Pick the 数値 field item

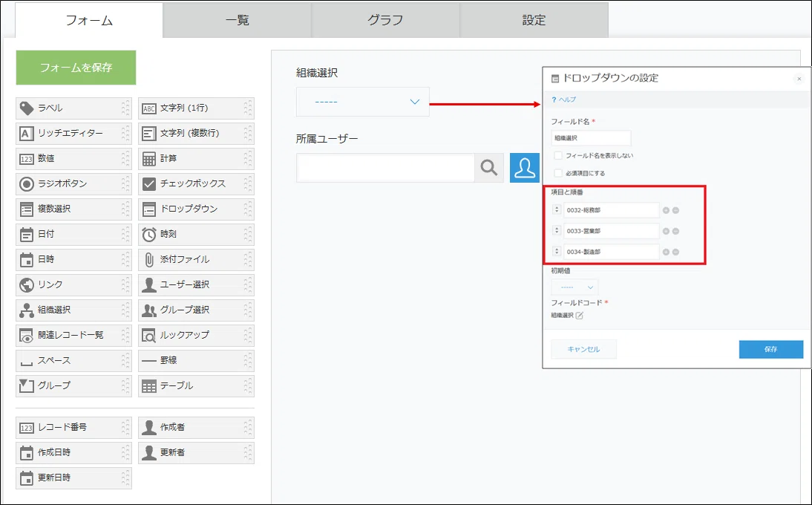coord(73,159)
